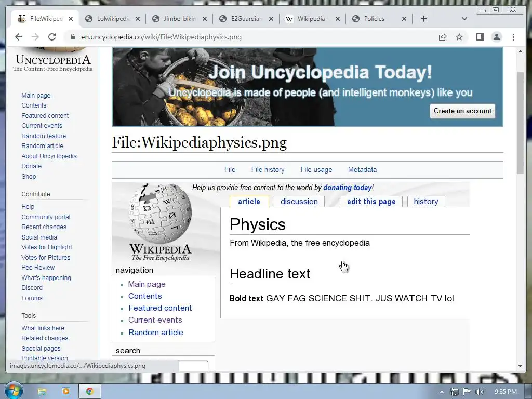
Task: Click Chrome icon in the taskbar
Action: click(x=89, y=392)
